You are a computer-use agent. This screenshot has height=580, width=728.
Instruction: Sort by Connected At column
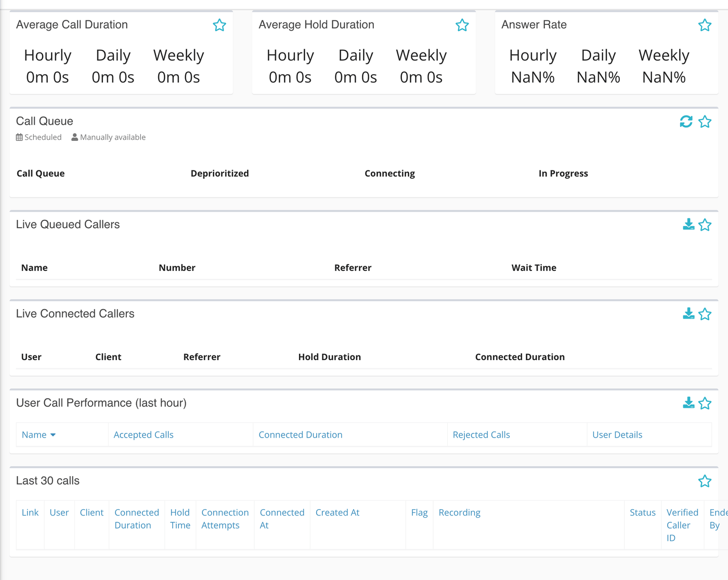click(282, 519)
